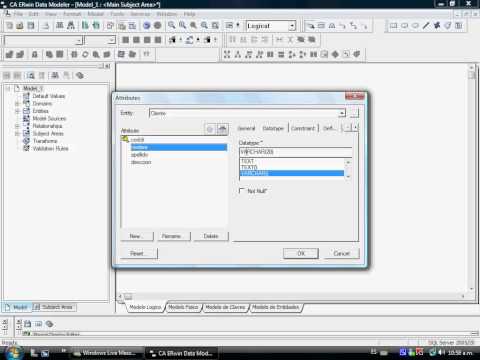The width and height of the screenshot is (480, 360).
Task: Click the blue round arrow toolbar icon
Action: (x=147, y=26)
